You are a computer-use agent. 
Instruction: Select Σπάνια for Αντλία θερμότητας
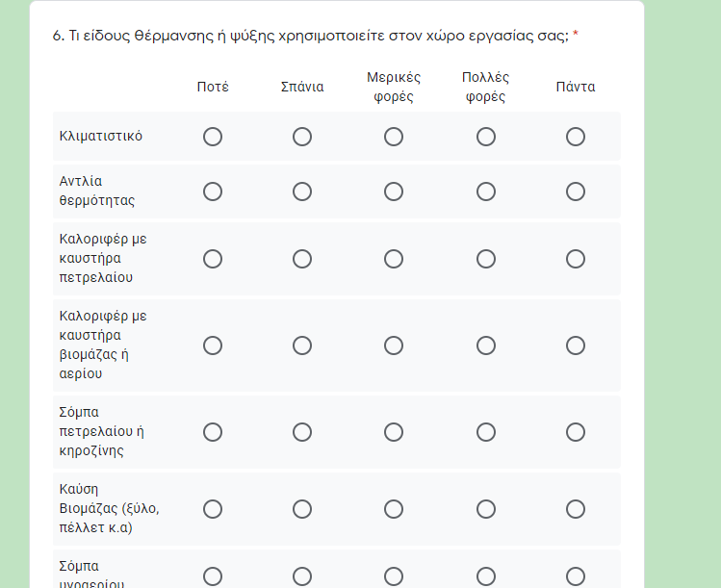[302, 192]
